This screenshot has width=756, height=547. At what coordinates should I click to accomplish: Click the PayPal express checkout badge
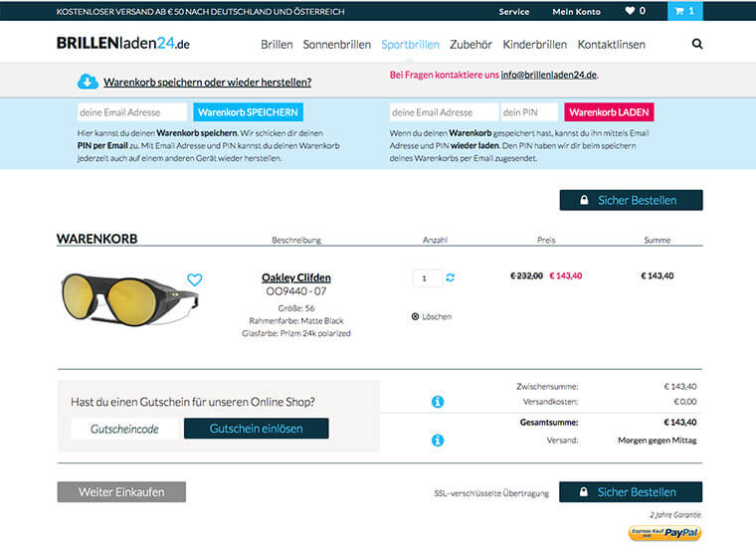pyautogui.click(x=664, y=532)
